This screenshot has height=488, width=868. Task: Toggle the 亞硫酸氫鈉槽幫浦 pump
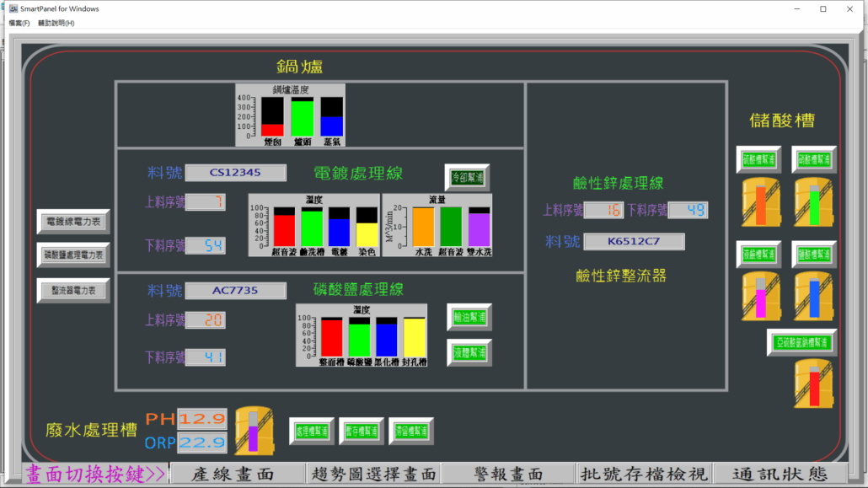pos(801,342)
